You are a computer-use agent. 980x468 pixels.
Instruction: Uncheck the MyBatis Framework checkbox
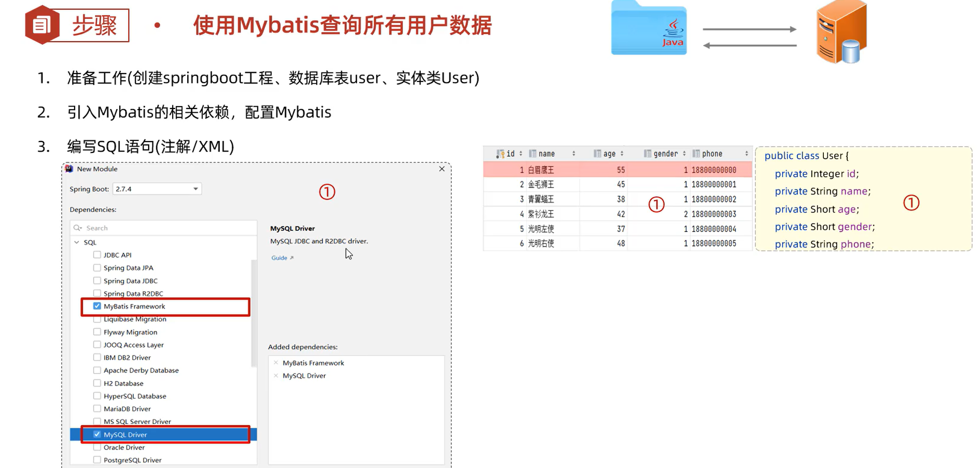pos(97,306)
